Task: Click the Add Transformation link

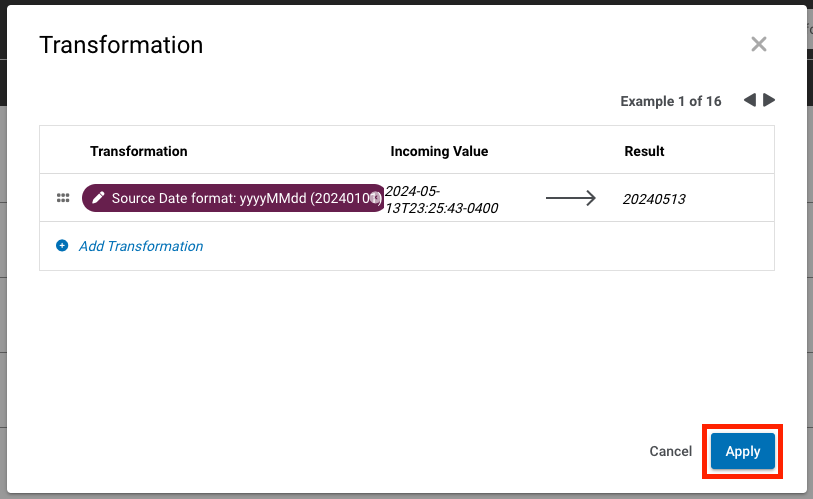Action: pyautogui.click(x=141, y=246)
